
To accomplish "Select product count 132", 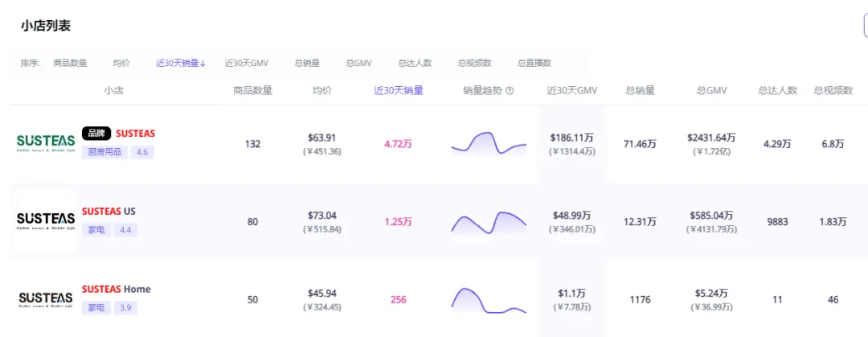I will [253, 144].
